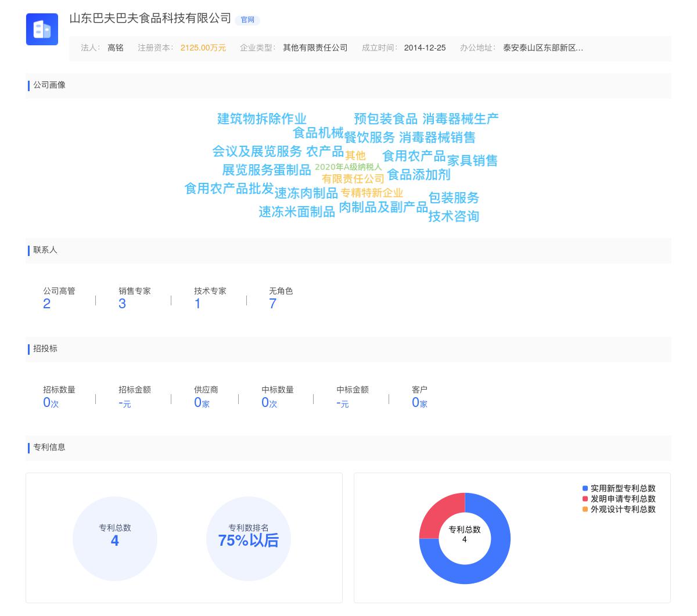Open the 官网 official website badge
Viewport: 697px width, 616px height.
pos(248,19)
